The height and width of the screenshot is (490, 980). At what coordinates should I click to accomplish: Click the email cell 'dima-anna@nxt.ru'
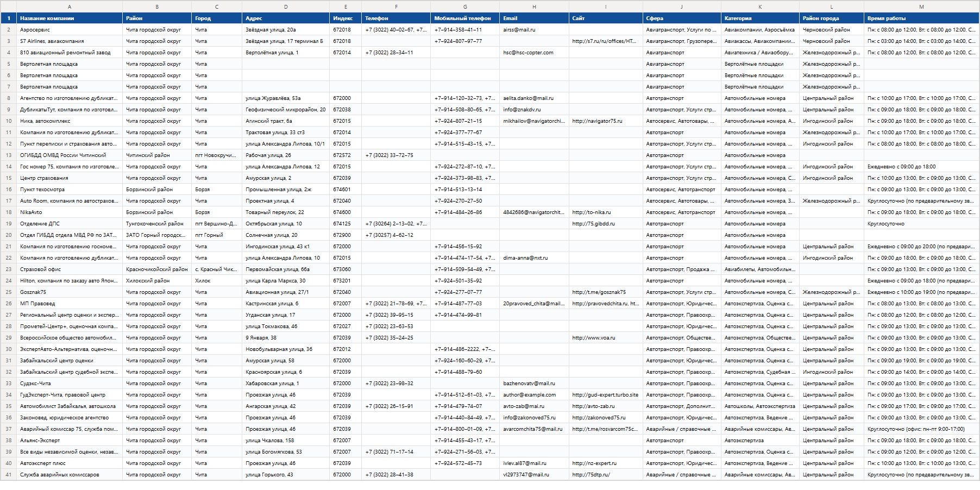534,257
